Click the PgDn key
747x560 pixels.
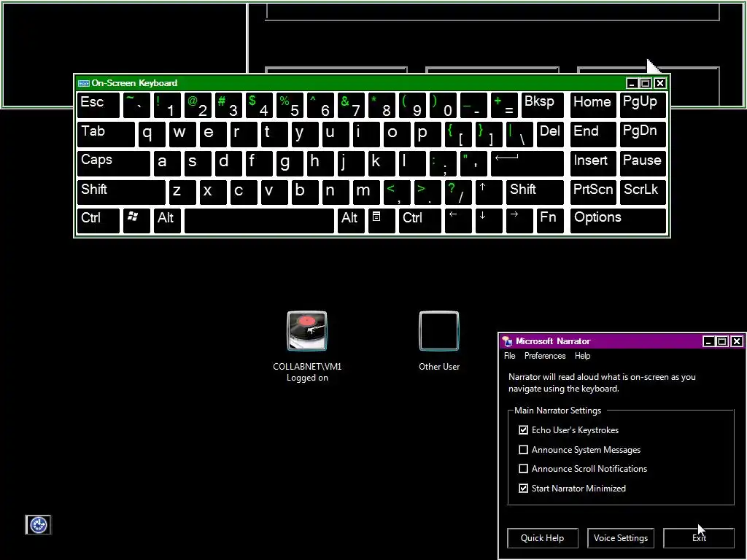[643, 134]
